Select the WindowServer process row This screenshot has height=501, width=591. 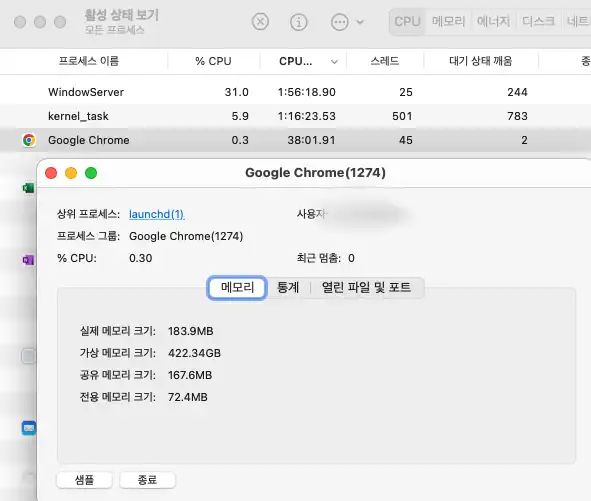coord(296,92)
